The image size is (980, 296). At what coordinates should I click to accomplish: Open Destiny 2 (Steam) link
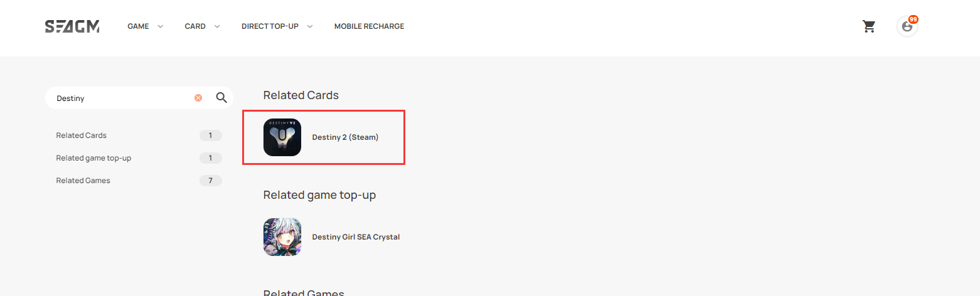[345, 137]
